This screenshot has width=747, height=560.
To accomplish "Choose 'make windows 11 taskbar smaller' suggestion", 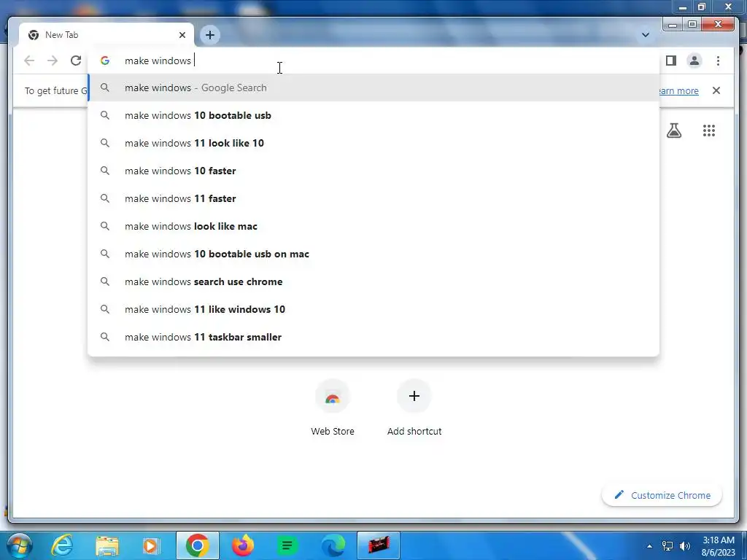I will pos(374,337).
